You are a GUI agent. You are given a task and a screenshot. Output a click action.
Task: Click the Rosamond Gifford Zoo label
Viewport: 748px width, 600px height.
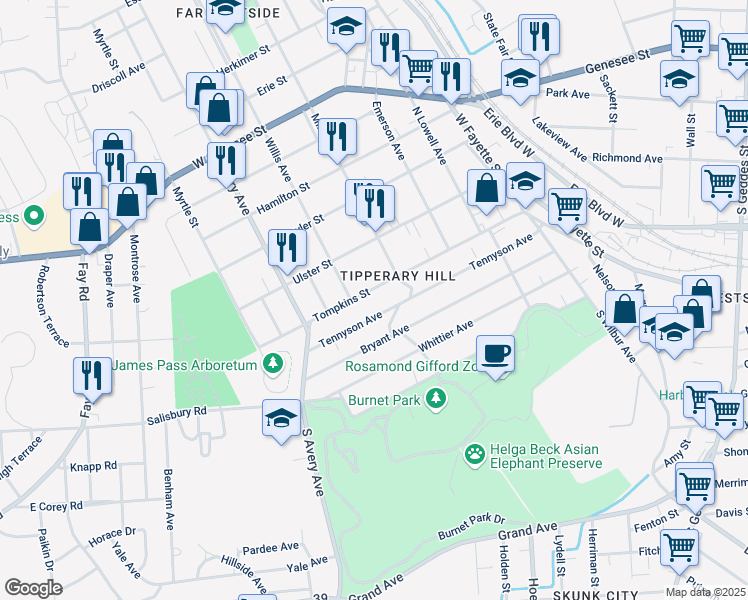click(411, 366)
